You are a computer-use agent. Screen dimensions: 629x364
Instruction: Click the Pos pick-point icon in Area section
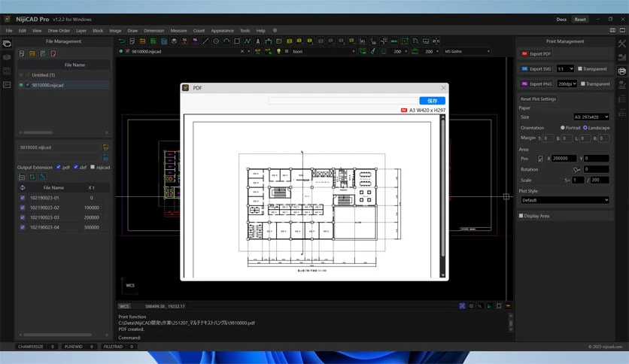click(540, 159)
